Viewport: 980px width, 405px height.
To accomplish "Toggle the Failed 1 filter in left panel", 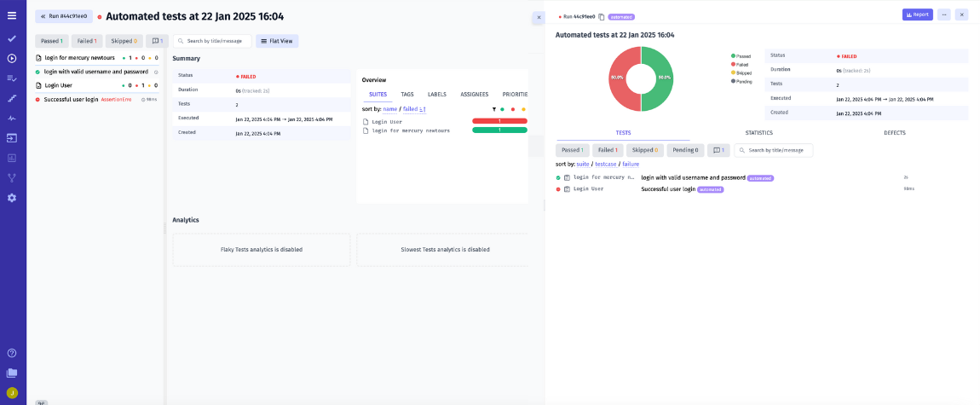I will 89,41.
